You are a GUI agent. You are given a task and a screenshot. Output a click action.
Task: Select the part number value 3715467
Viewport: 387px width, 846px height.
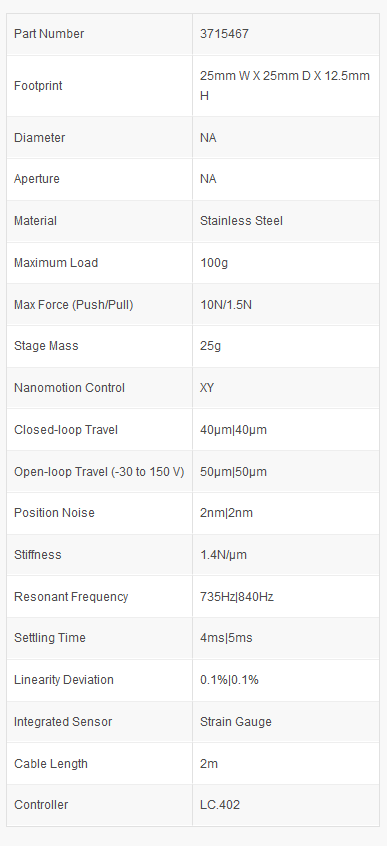[224, 34]
